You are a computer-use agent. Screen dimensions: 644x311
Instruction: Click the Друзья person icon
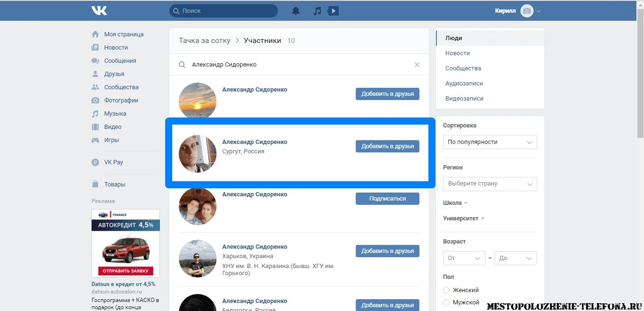coord(95,74)
